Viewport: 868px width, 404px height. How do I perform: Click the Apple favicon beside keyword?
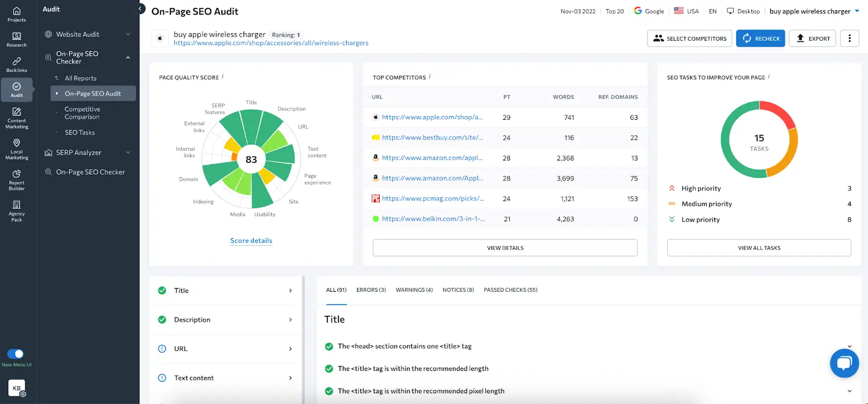coord(159,38)
